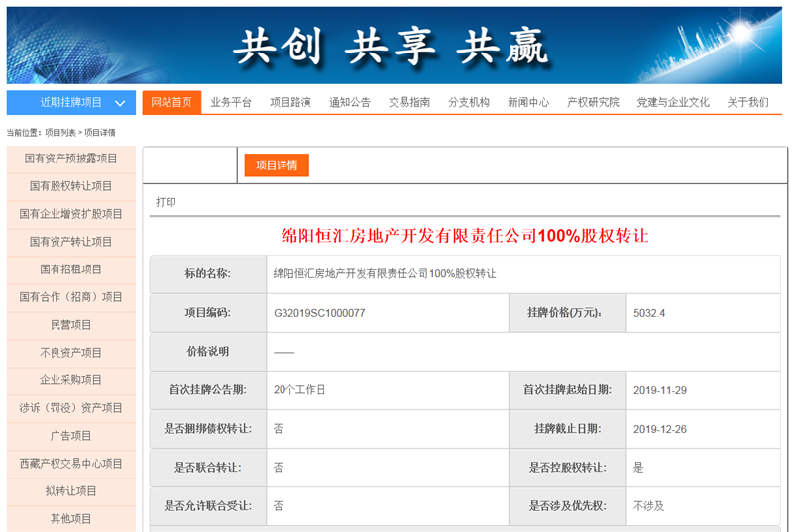
Task: Open 新闻中心 page
Action: (x=528, y=103)
